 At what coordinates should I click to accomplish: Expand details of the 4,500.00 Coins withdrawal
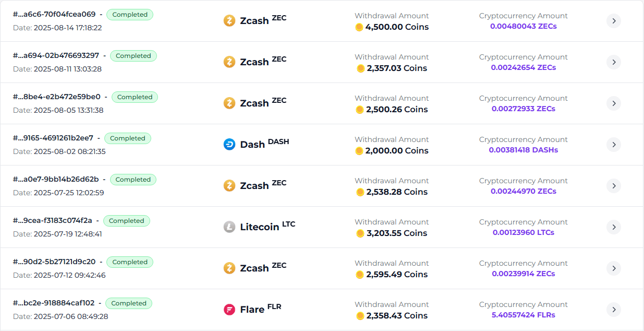click(x=614, y=21)
